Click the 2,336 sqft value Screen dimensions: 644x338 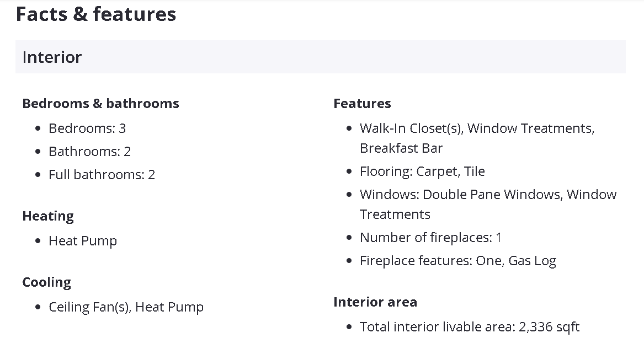pos(549,327)
